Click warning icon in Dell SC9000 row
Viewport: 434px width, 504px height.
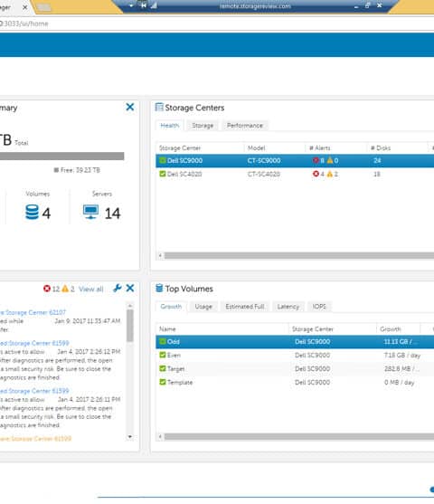click(x=330, y=160)
